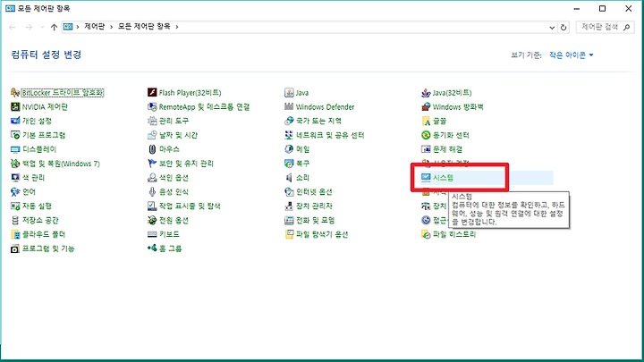Click the 장치 관리자 link
Screen dimensions: 644x362
314,206
